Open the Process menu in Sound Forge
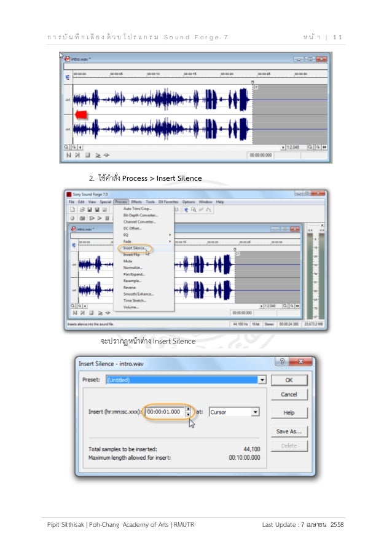Viewport: 392px width, 555px height. point(121,202)
